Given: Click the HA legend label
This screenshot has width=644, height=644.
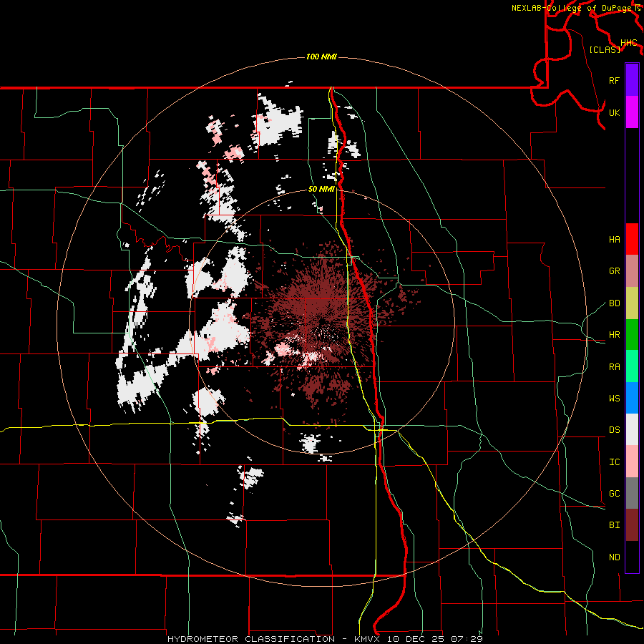Looking at the screenshot, I should tap(614, 240).
